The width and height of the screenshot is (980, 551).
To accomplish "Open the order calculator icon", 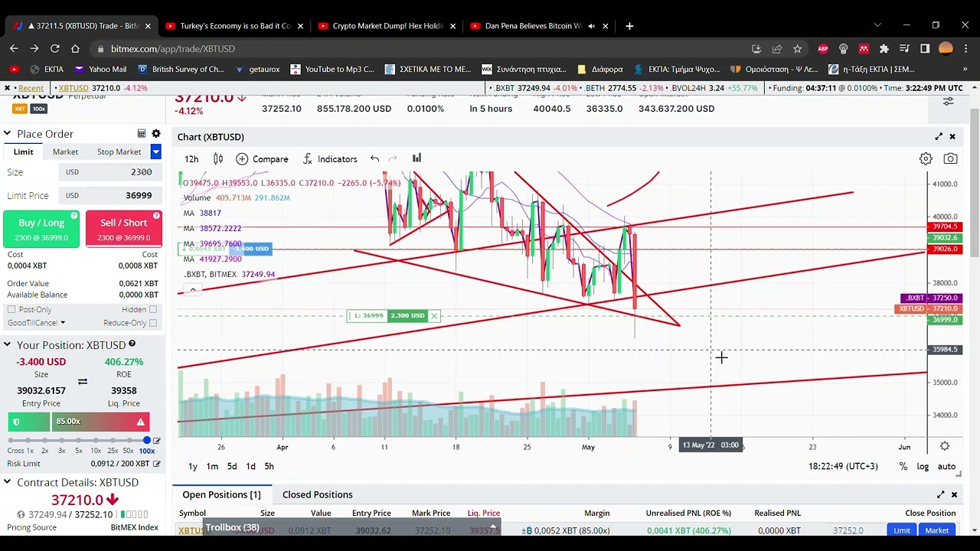I will (142, 134).
